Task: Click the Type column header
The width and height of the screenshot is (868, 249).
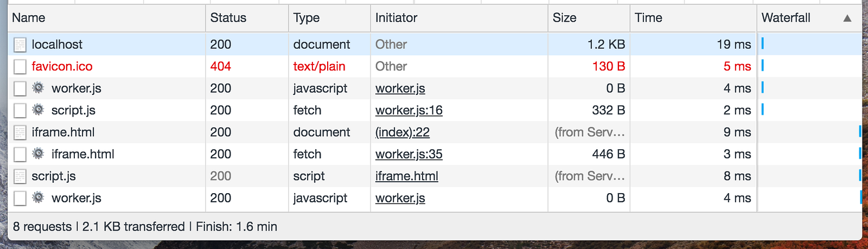Action: click(x=306, y=18)
